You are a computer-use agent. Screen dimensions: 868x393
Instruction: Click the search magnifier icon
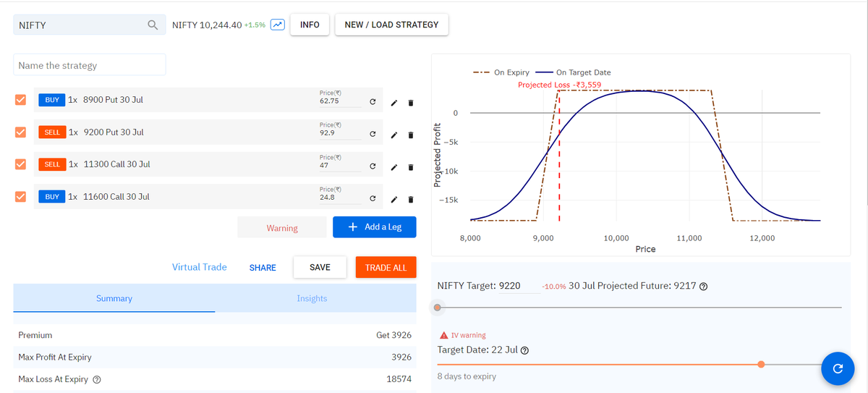coord(153,25)
